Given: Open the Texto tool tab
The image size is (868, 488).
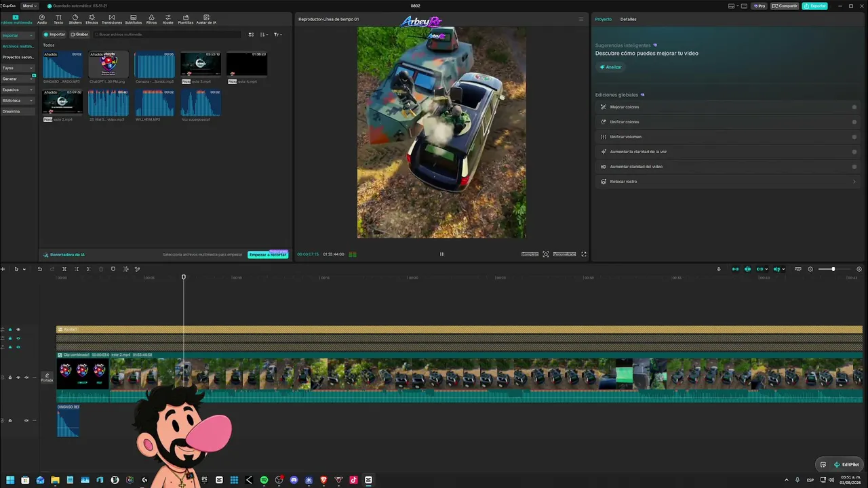Looking at the screenshot, I should [58, 19].
